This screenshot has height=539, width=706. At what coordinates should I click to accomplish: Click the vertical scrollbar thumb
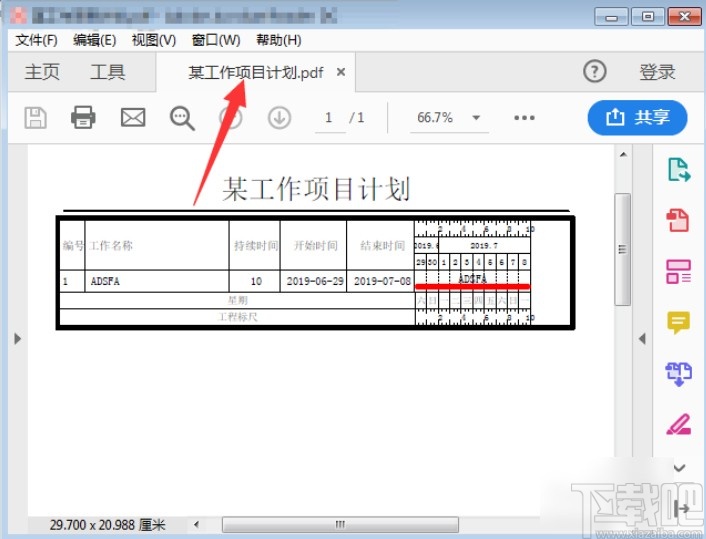pos(623,249)
